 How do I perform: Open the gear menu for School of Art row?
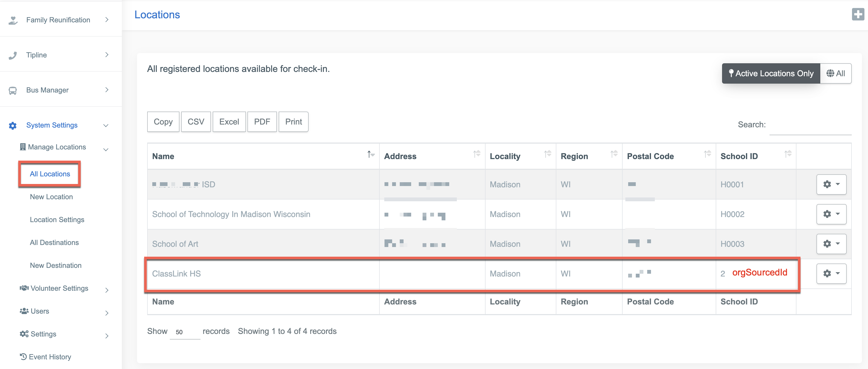831,243
